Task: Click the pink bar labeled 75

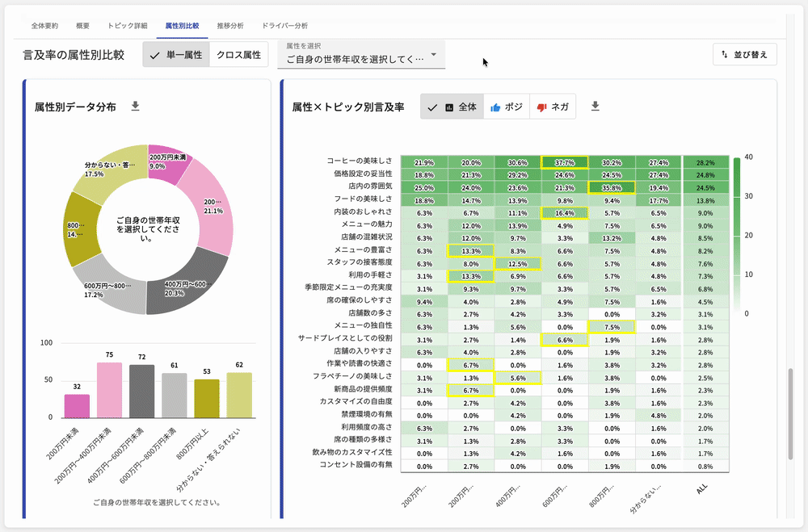Action: point(109,389)
